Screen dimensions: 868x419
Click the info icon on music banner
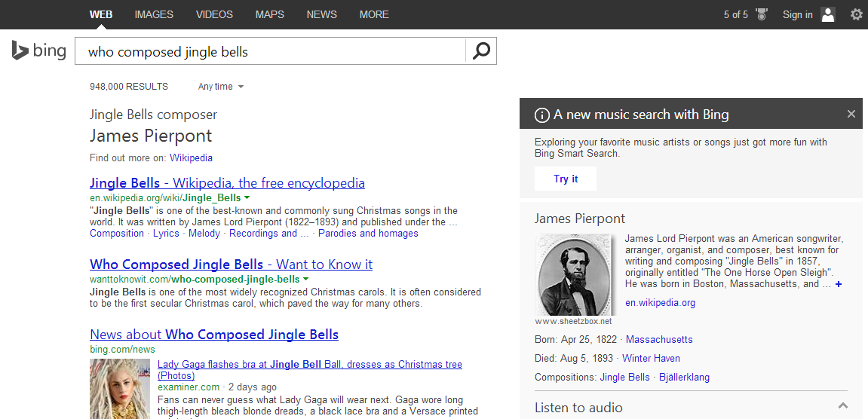click(541, 115)
